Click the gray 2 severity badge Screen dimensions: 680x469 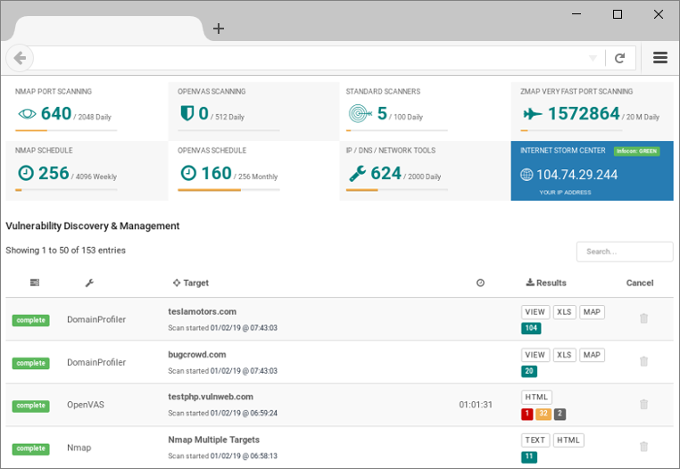[x=560, y=414]
